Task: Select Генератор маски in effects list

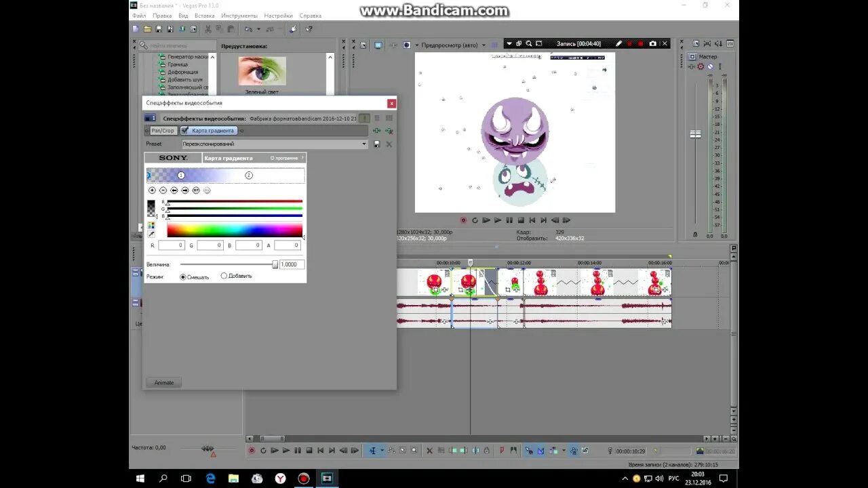Action: tap(188, 57)
